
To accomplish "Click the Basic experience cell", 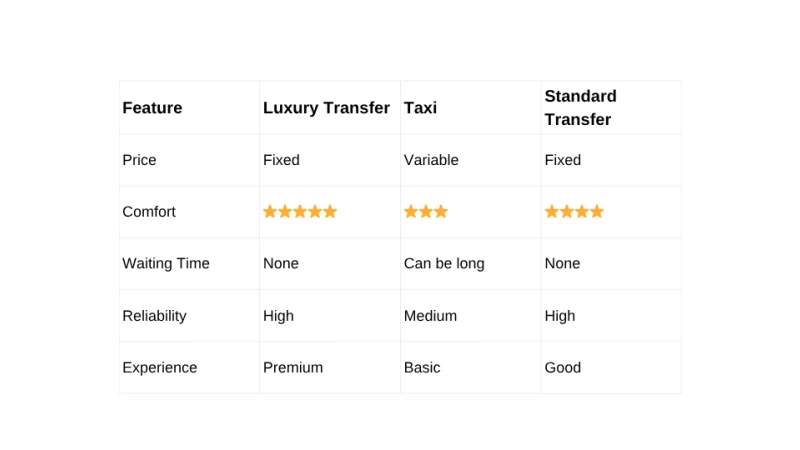I will click(x=422, y=368).
